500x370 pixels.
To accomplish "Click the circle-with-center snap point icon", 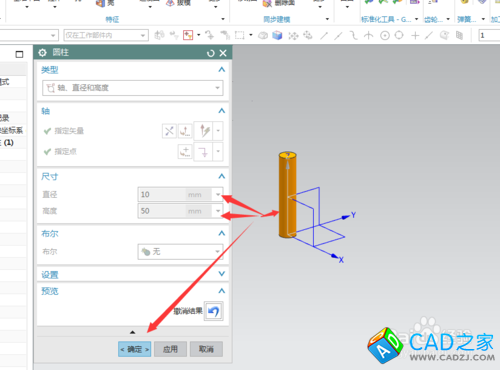I will point(385,35).
